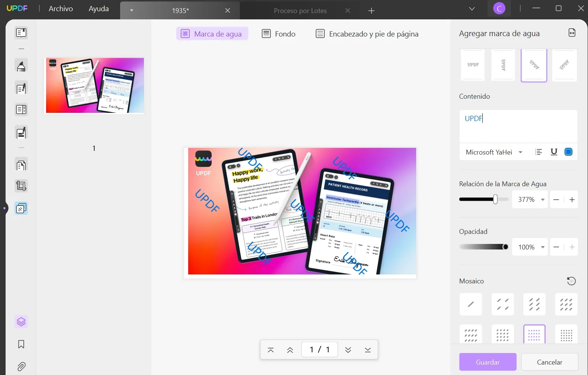Open the Reader mode icon in sidebar

tap(21, 33)
